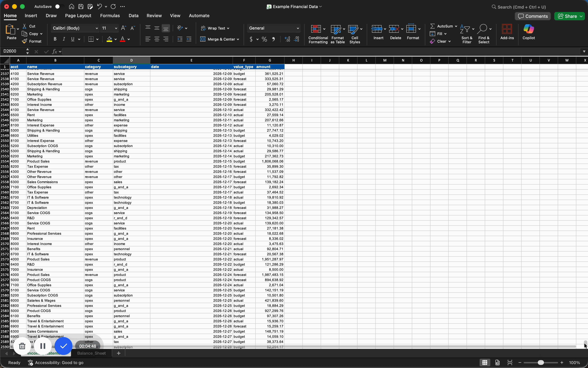Viewport: 588px width, 368px height.
Task: Click the Decrease Indent icon
Action: 180,39
